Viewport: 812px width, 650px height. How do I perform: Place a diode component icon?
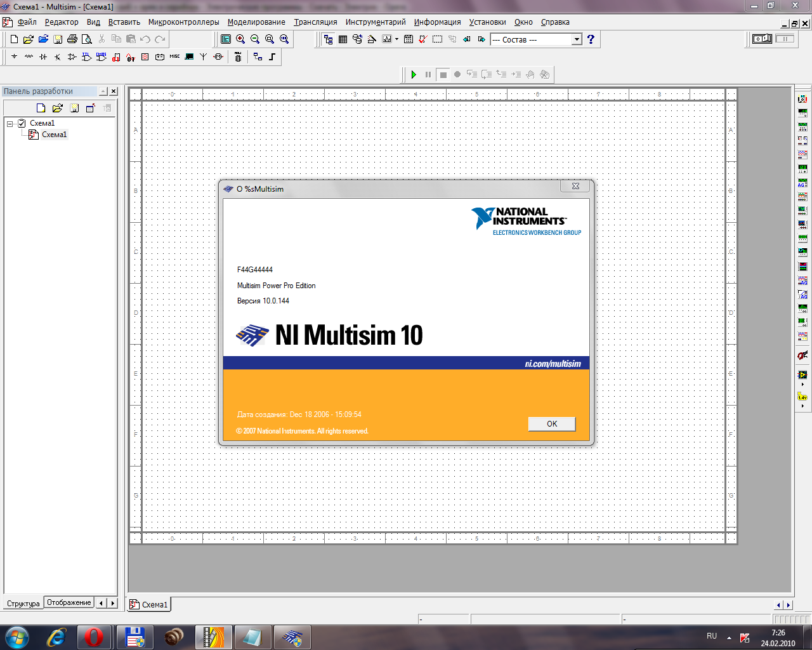pos(43,57)
